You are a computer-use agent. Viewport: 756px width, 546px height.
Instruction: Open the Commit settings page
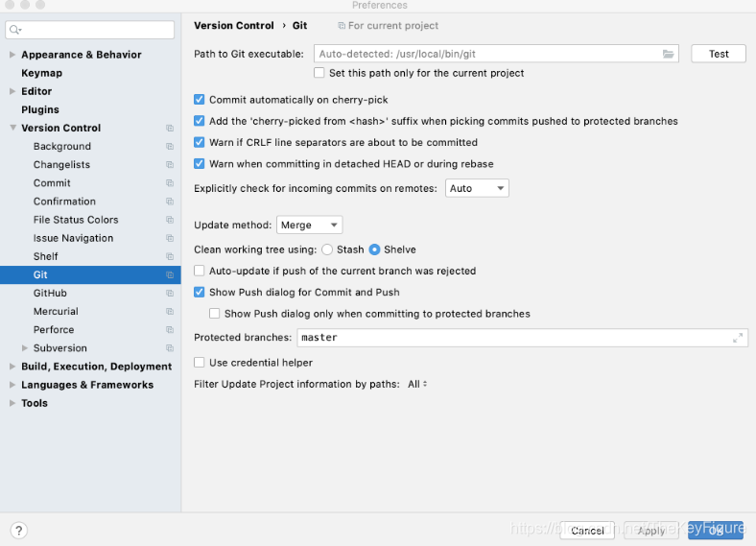click(52, 183)
